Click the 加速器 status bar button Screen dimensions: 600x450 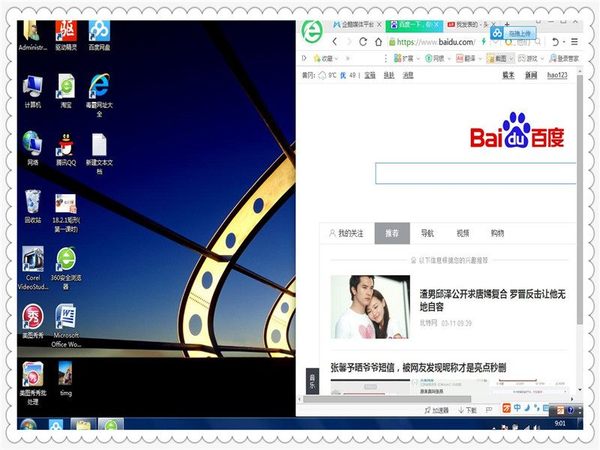click(436, 410)
